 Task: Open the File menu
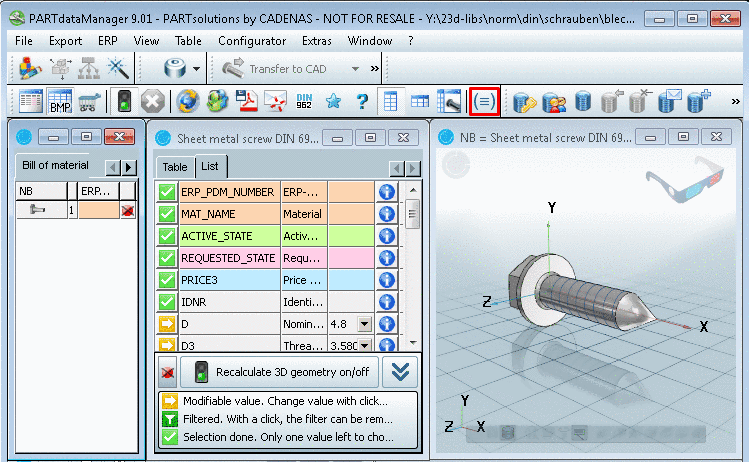pos(24,41)
